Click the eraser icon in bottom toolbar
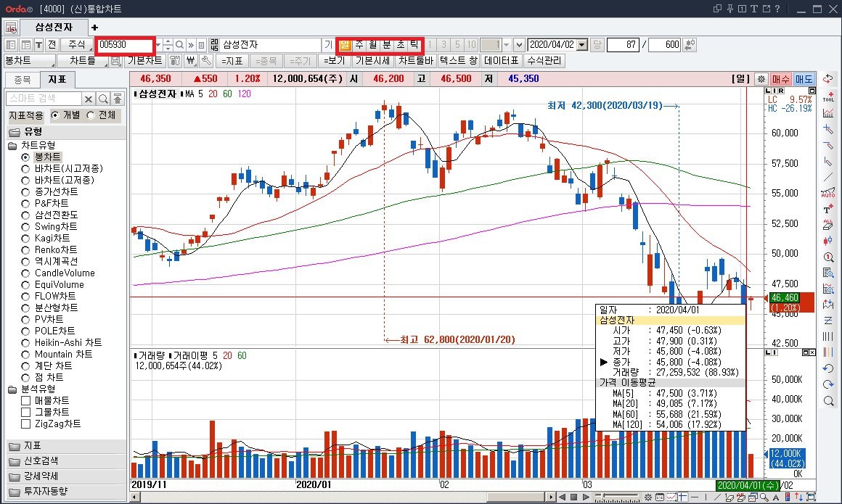Screen dimensions: 842x504 729,497
